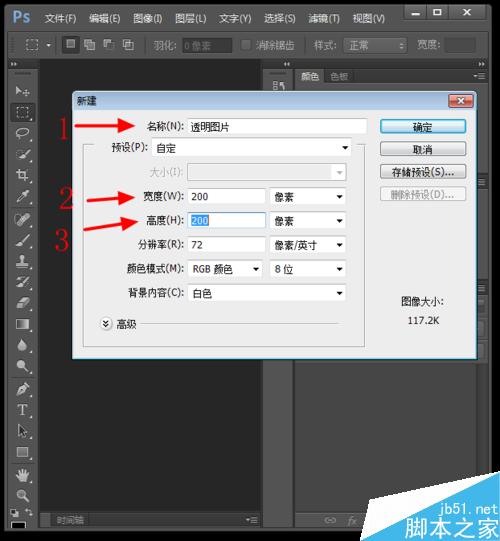Switch to the 颜色 panel tab

310,76
